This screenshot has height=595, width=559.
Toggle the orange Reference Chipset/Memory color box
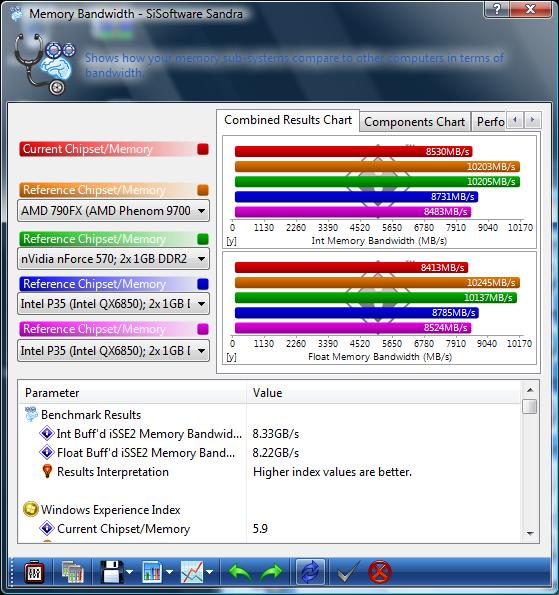[x=203, y=190]
